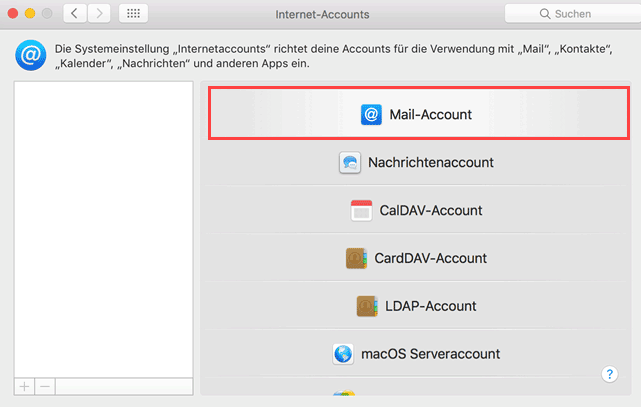Minimize the window with yellow button
The image size is (641, 407).
tap(30, 13)
